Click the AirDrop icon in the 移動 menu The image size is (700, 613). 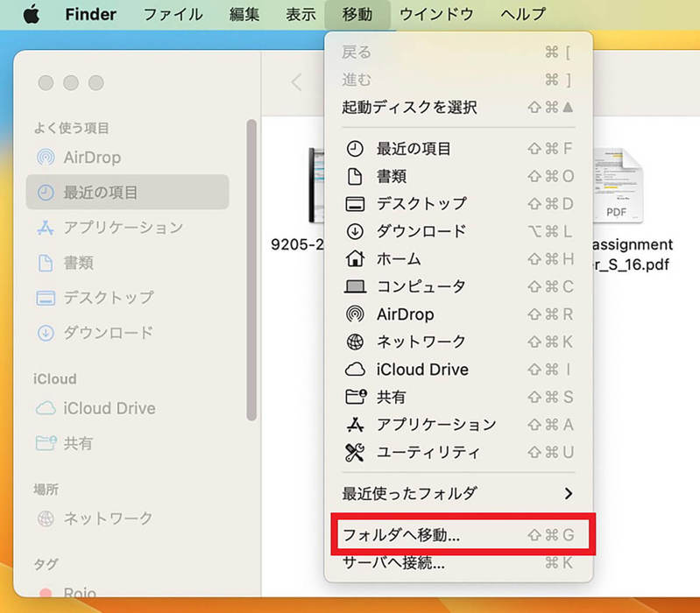tap(355, 314)
